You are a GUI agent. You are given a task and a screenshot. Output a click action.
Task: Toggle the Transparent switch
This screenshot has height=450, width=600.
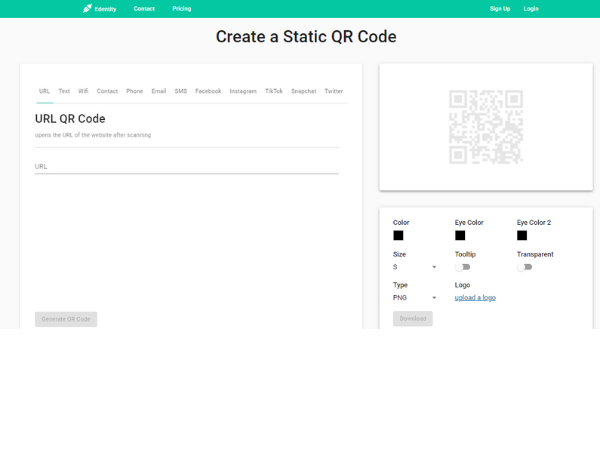[525, 267]
